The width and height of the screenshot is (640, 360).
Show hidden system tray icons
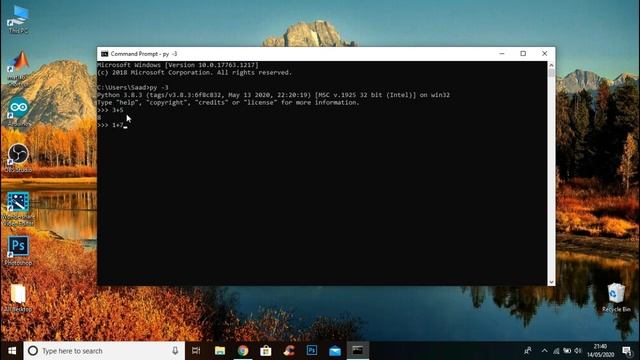(x=544, y=351)
